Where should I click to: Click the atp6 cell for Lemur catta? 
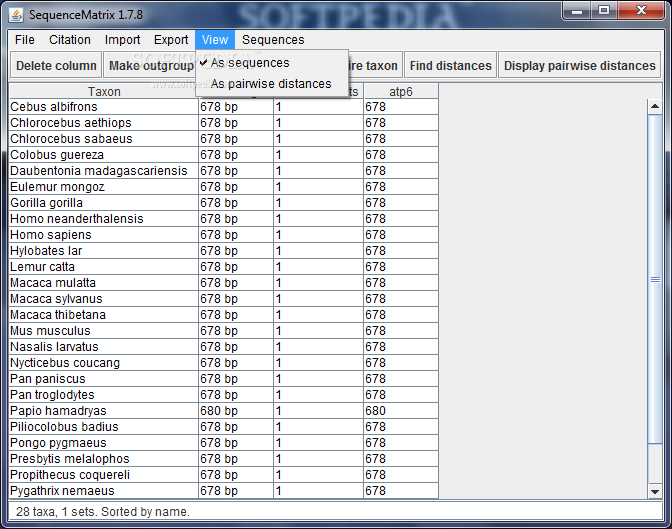click(401, 267)
